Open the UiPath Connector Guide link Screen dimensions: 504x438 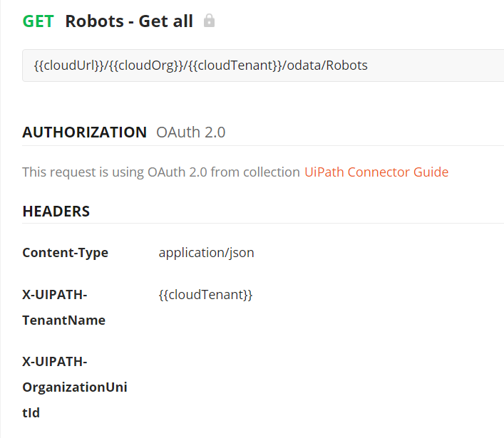pyautogui.click(x=376, y=172)
